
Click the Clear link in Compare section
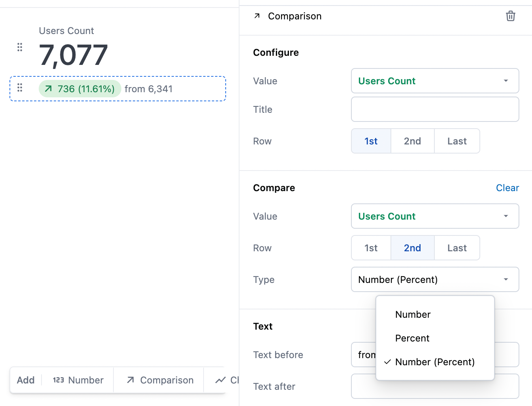[x=507, y=188]
